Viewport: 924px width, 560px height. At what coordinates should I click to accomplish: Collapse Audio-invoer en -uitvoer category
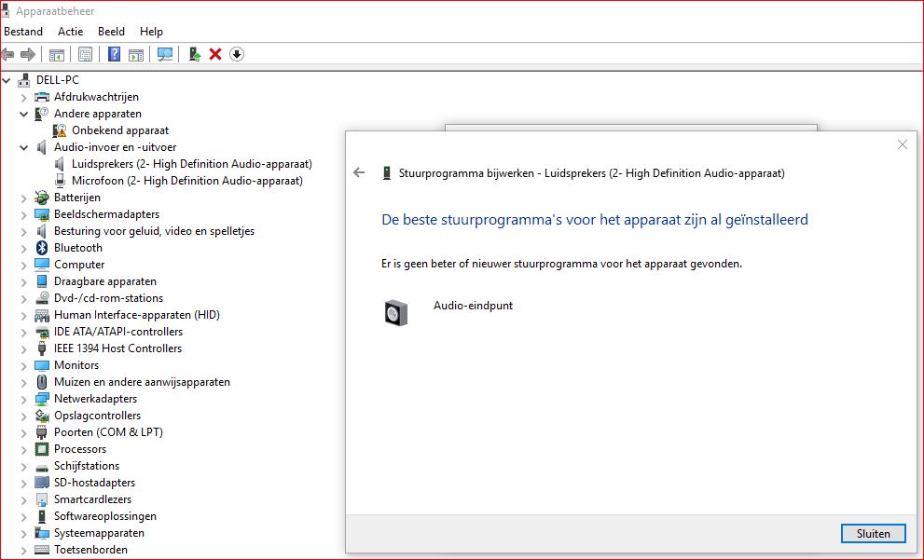(x=23, y=147)
